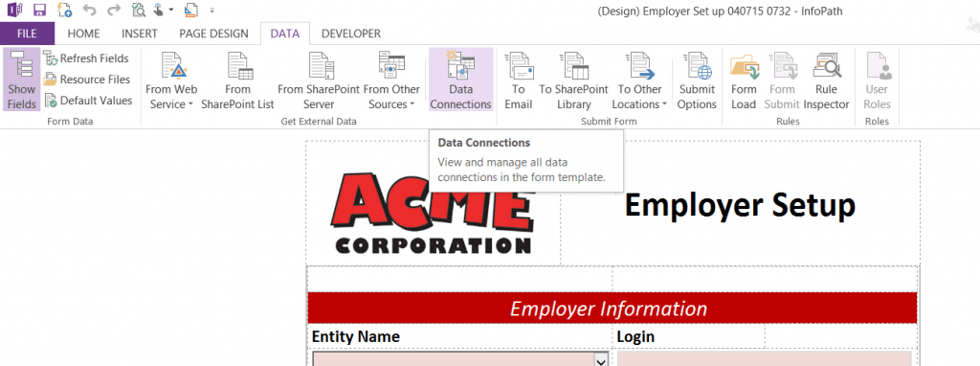Switch to the HOME tab

(x=84, y=34)
